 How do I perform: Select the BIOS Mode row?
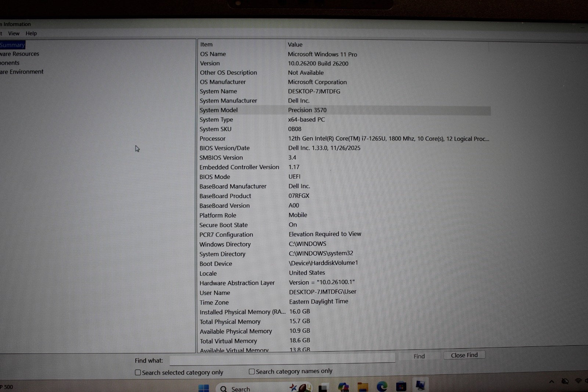[x=344, y=177]
